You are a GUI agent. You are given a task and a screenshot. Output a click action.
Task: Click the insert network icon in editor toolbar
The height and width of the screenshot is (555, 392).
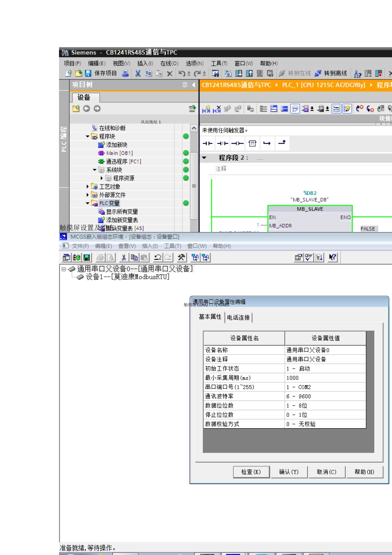(x=206, y=109)
